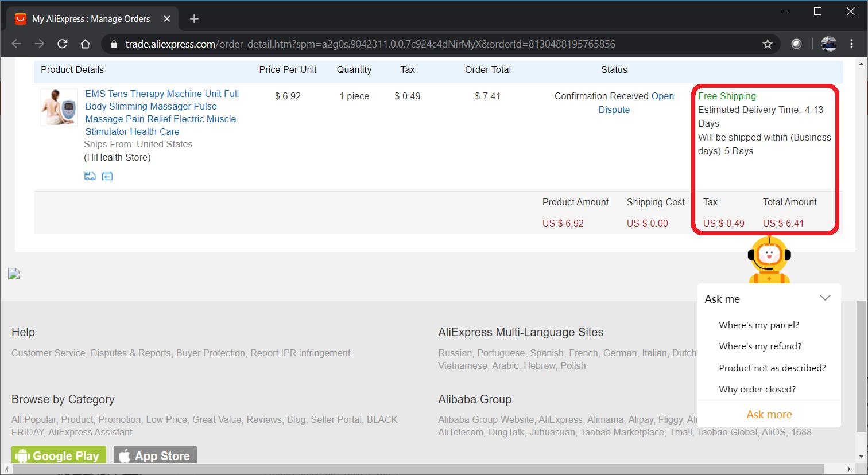Switch to the Russian language site
This screenshot has height=475, width=868.
pyautogui.click(x=455, y=353)
